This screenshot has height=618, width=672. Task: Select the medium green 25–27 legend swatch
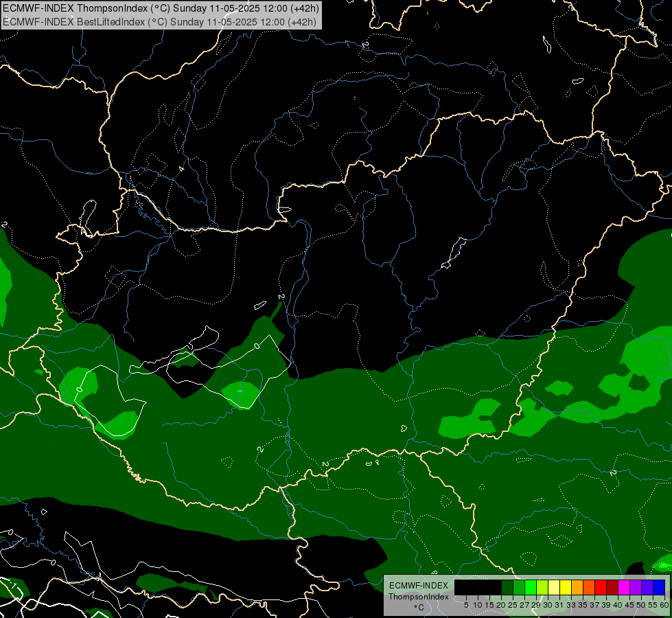point(518,587)
